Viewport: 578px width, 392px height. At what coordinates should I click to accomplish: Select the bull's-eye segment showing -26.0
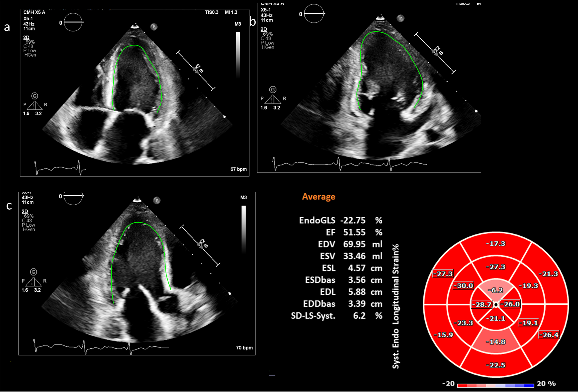[511, 304]
